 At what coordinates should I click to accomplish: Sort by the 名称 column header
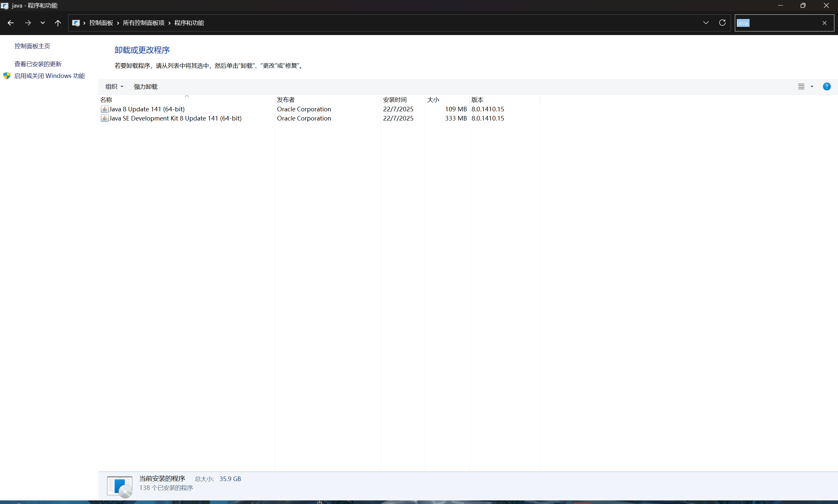[x=186, y=100]
